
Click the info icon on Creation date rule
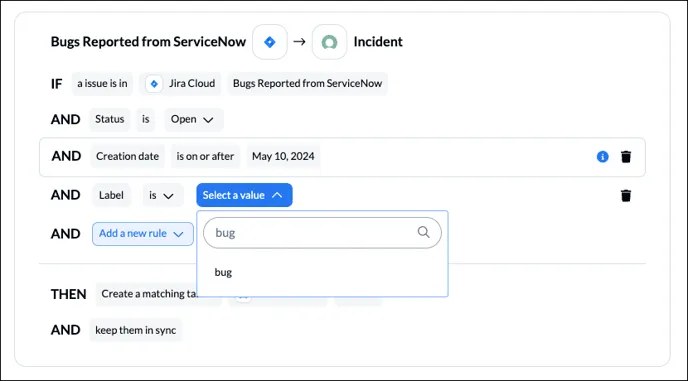(602, 156)
